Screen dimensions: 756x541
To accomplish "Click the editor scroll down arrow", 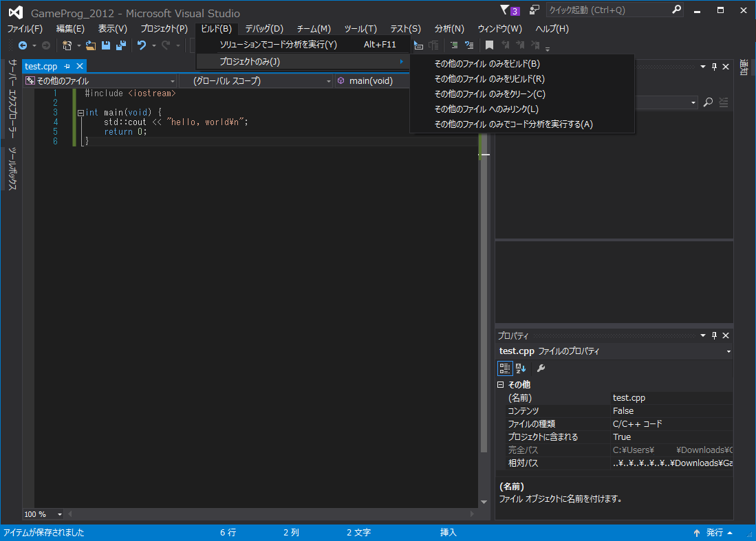I will tap(484, 502).
